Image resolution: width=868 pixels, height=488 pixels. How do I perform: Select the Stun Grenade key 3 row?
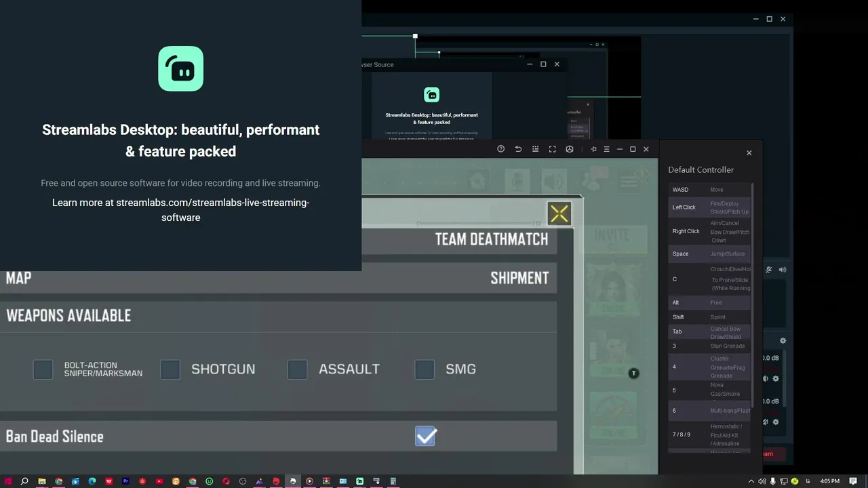pos(710,346)
